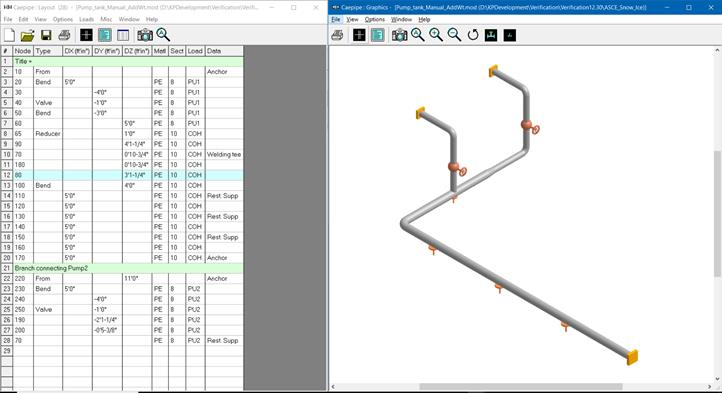
Task: Select row 12 with node 80
Action: click(x=122, y=175)
